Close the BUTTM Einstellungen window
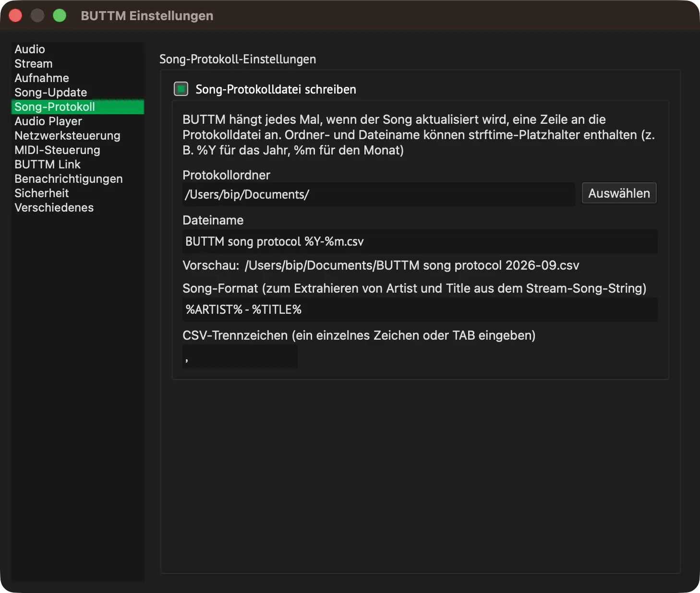The height and width of the screenshot is (593, 700). pyautogui.click(x=16, y=16)
